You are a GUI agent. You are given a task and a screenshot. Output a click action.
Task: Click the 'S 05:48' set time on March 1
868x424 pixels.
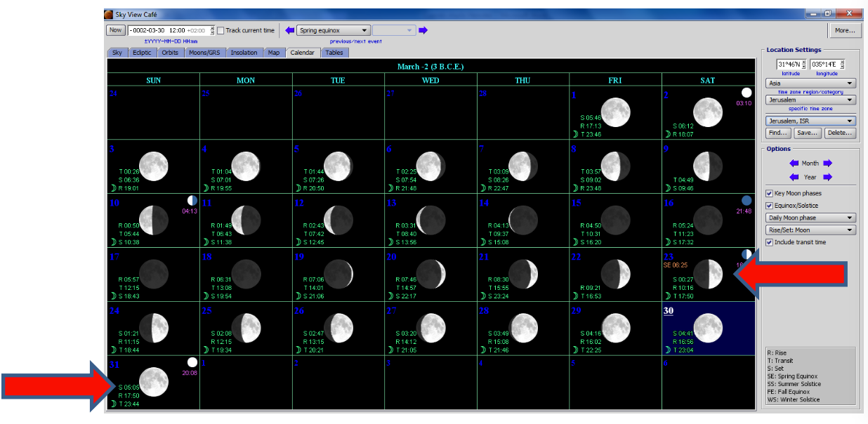[591, 118]
